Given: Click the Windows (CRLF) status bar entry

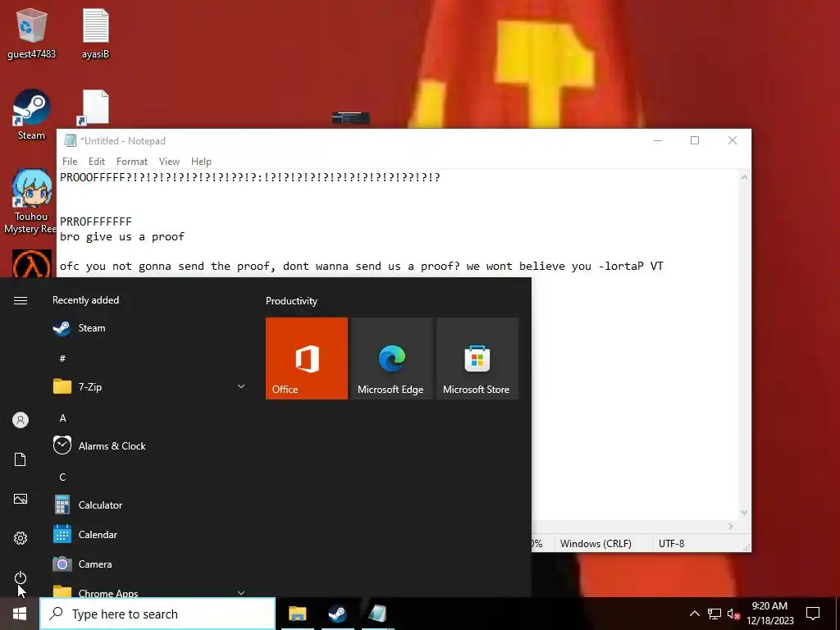Looking at the screenshot, I should click(x=596, y=543).
